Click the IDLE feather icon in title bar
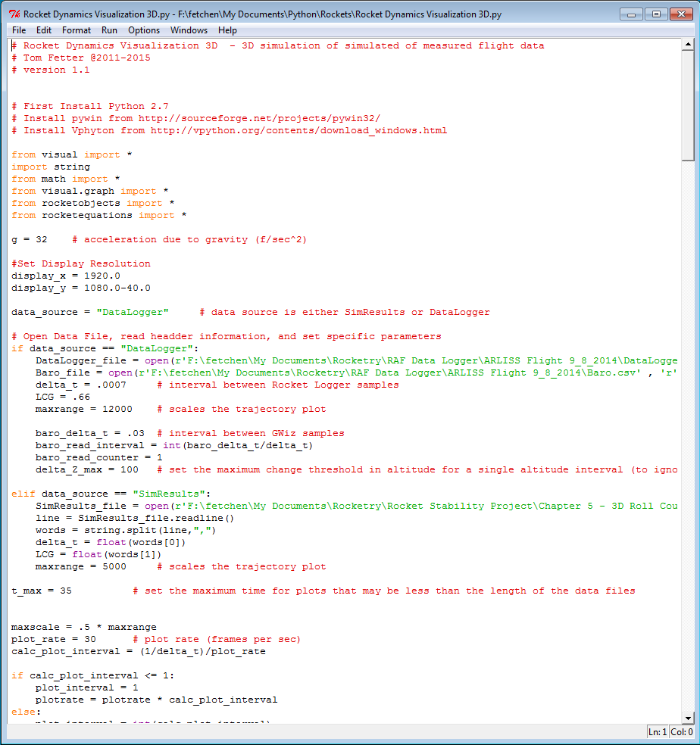This screenshot has width=700, height=745. (14, 14)
